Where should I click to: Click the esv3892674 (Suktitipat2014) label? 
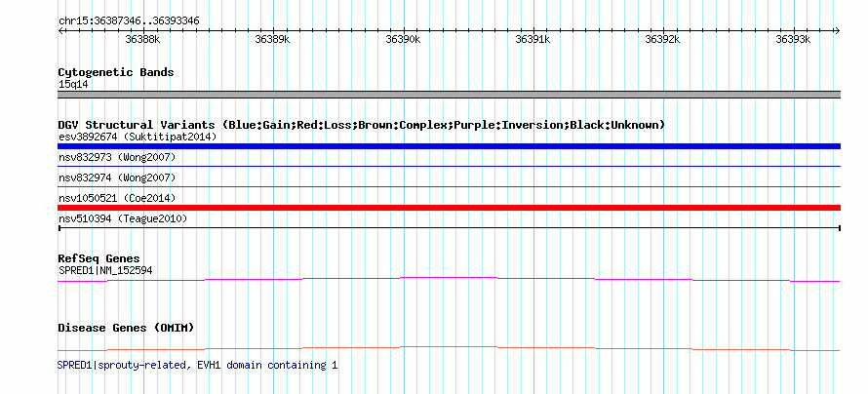click(138, 137)
